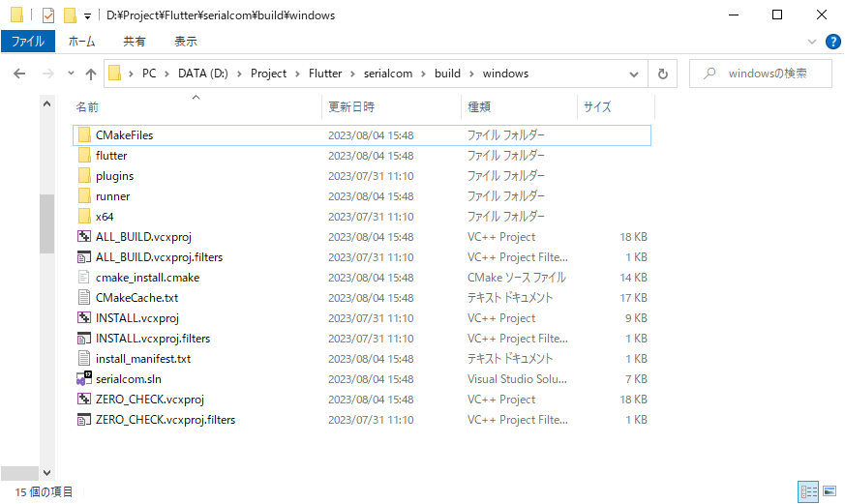Go up one folder level

click(91, 74)
